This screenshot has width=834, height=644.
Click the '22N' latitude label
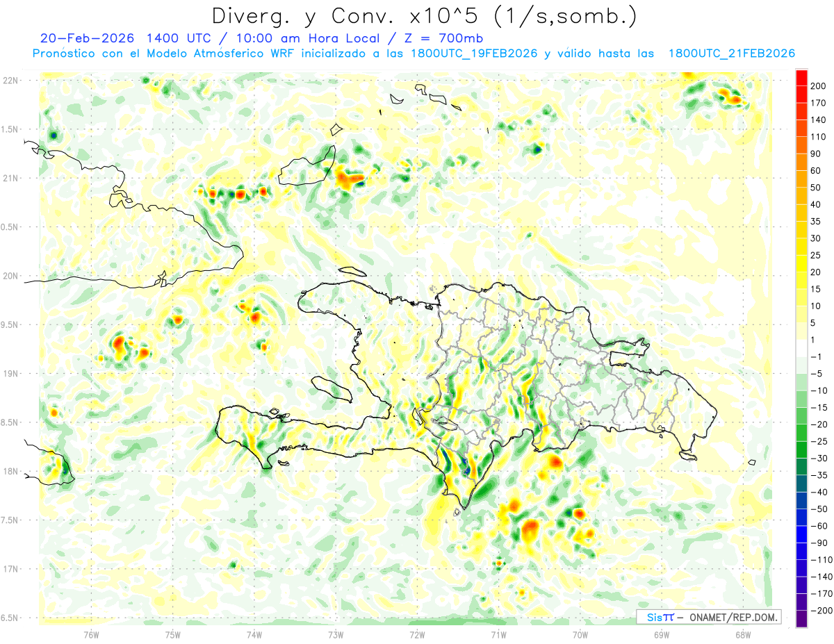coord(10,81)
